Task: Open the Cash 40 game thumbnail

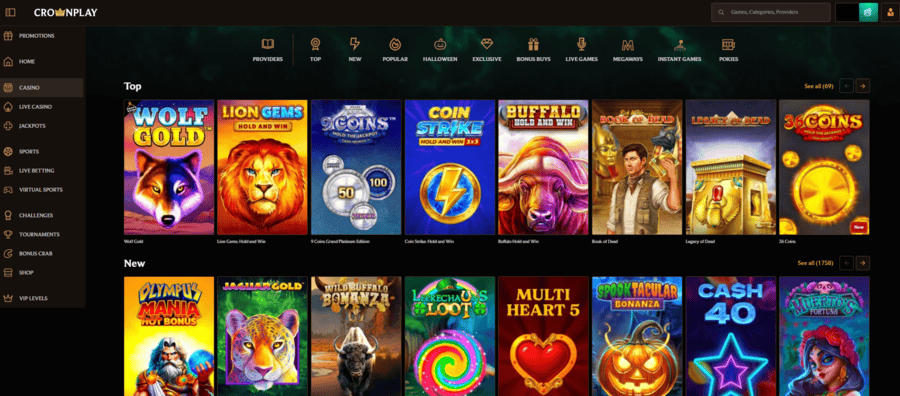Action: tap(730, 336)
